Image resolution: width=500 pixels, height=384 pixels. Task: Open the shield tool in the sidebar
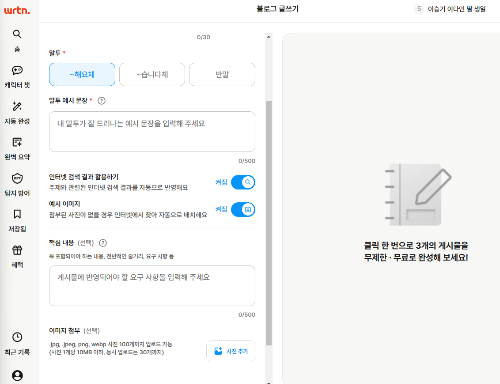click(17, 185)
